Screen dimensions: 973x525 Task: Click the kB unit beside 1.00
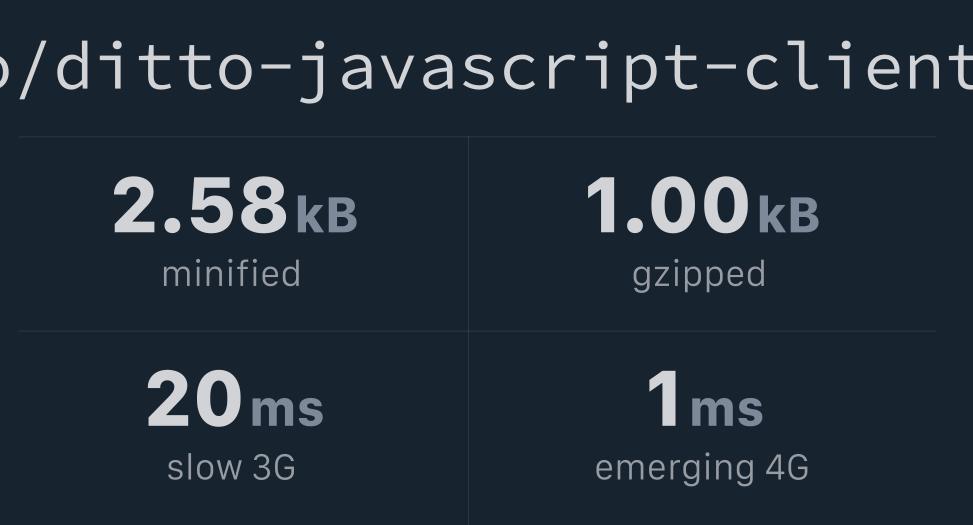coord(789,215)
